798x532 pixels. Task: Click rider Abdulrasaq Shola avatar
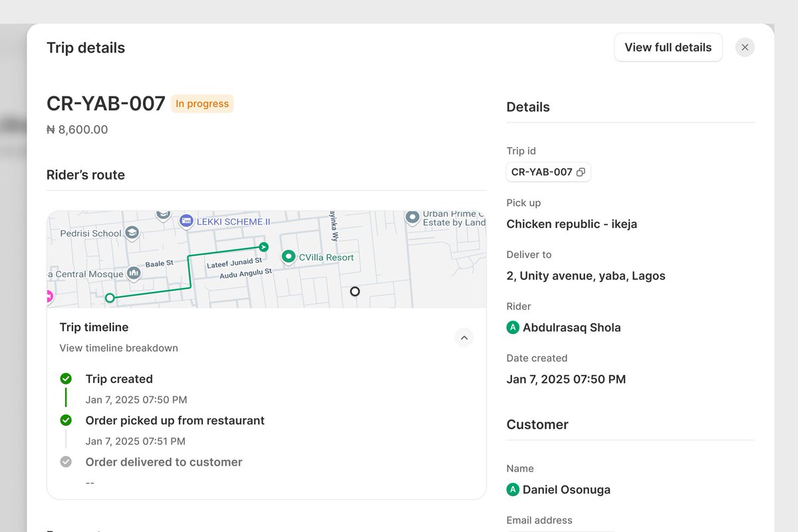(513, 327)
